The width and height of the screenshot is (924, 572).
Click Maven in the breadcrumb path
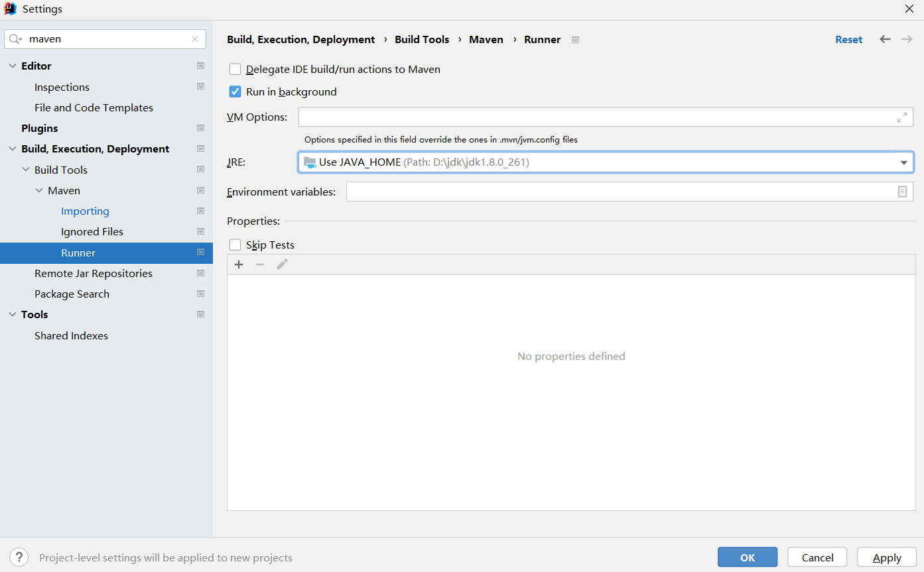486,40
